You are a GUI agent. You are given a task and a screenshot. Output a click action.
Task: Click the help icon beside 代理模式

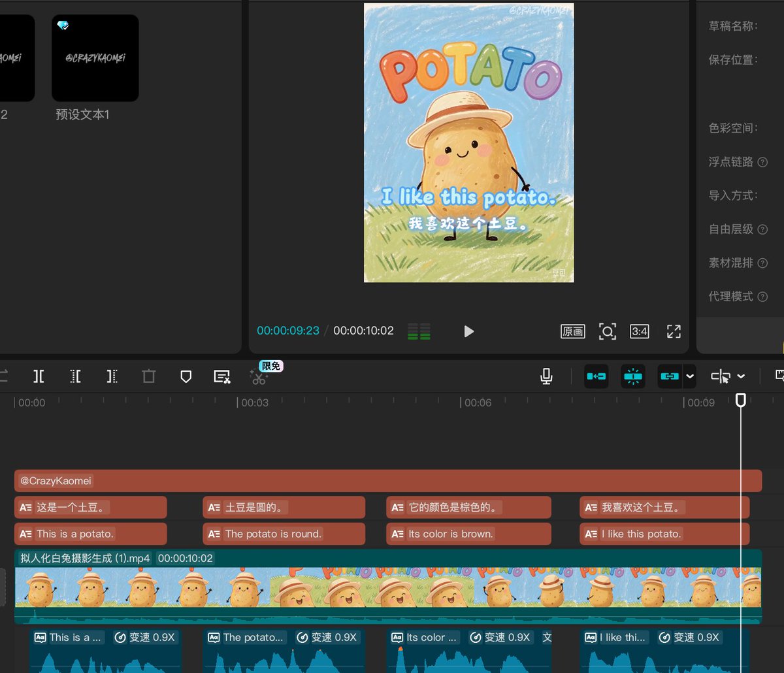[762, 297]
